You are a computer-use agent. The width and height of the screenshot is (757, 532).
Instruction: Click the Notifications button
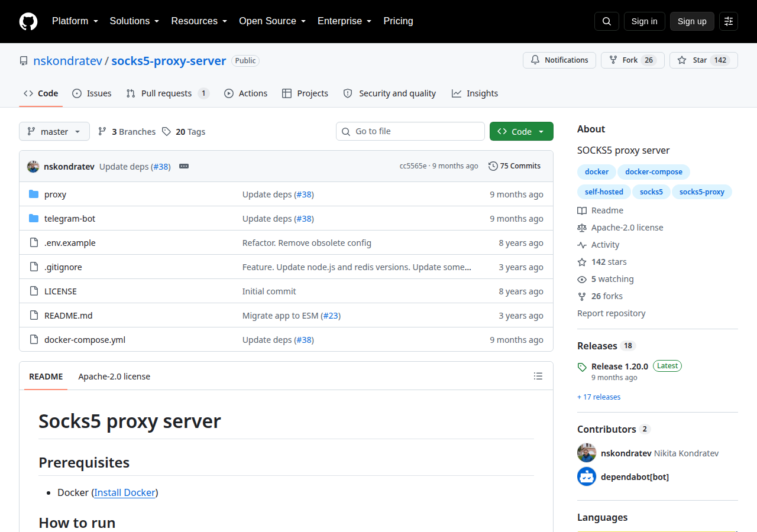(x=559, y=60)
